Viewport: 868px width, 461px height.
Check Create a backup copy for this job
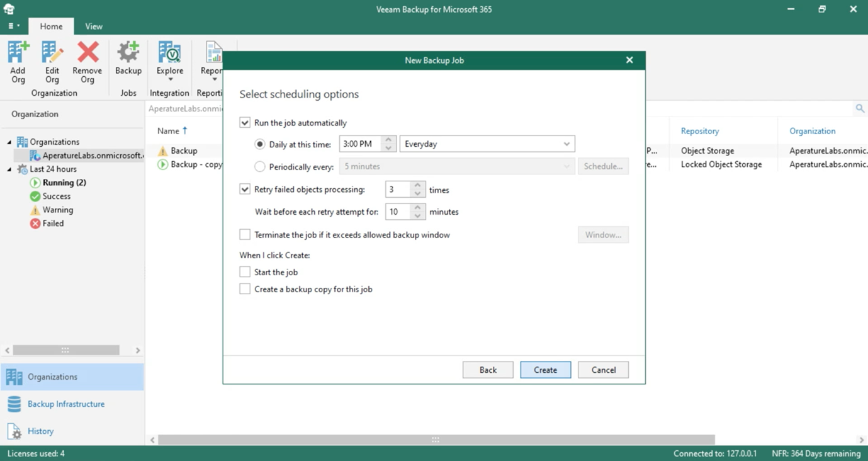[x=245, y=289]
